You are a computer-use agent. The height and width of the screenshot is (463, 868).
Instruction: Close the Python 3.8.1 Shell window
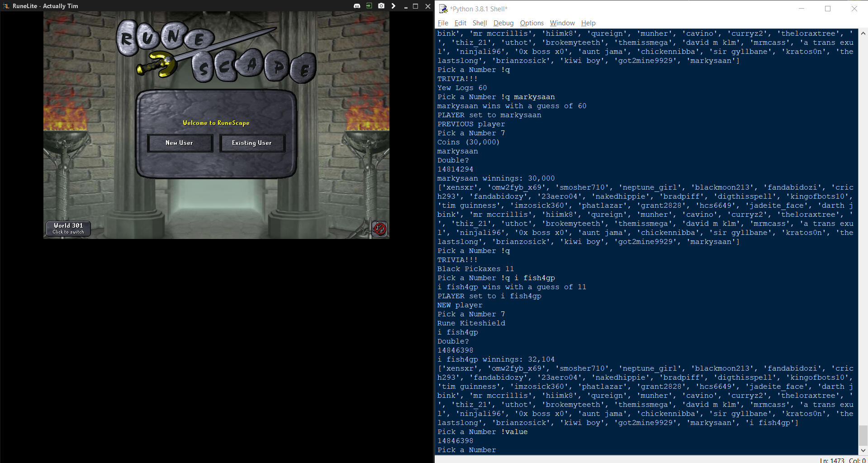click(x=854, y=9)
